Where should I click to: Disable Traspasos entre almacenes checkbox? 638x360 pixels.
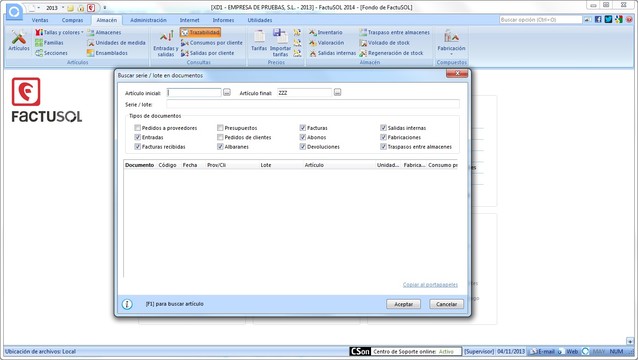383,147
